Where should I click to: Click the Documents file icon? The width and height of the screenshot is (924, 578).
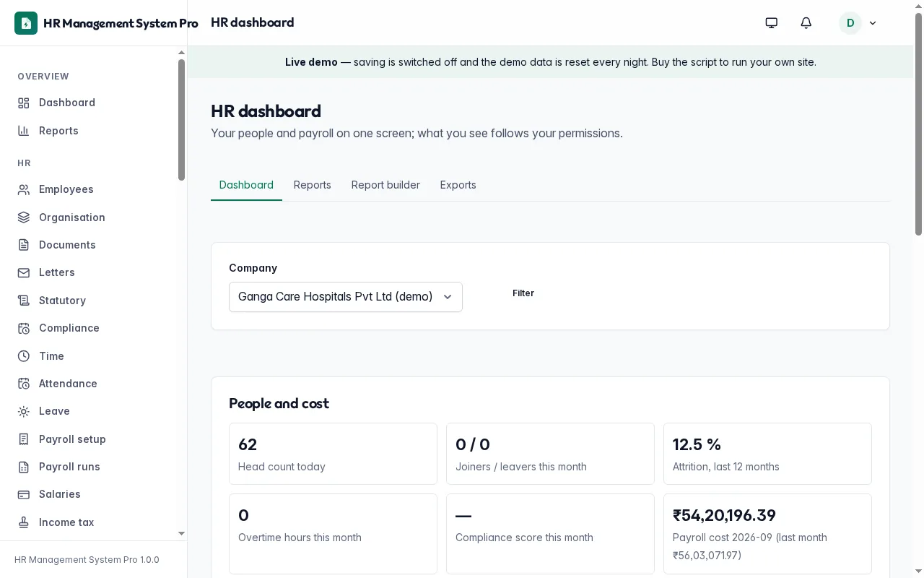tap(24, 245)
